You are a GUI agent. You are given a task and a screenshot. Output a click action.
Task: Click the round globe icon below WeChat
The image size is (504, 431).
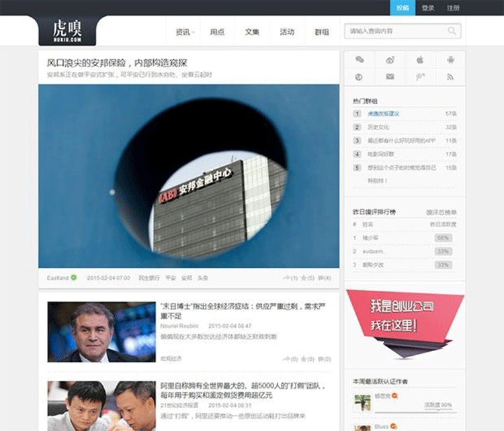(x=359, y=77)
